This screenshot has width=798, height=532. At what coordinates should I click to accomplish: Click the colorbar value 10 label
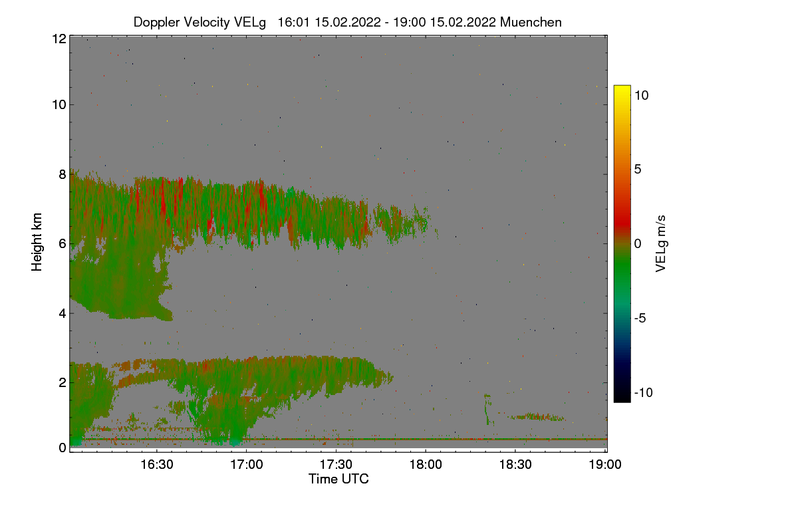click(x=641, y=95)
